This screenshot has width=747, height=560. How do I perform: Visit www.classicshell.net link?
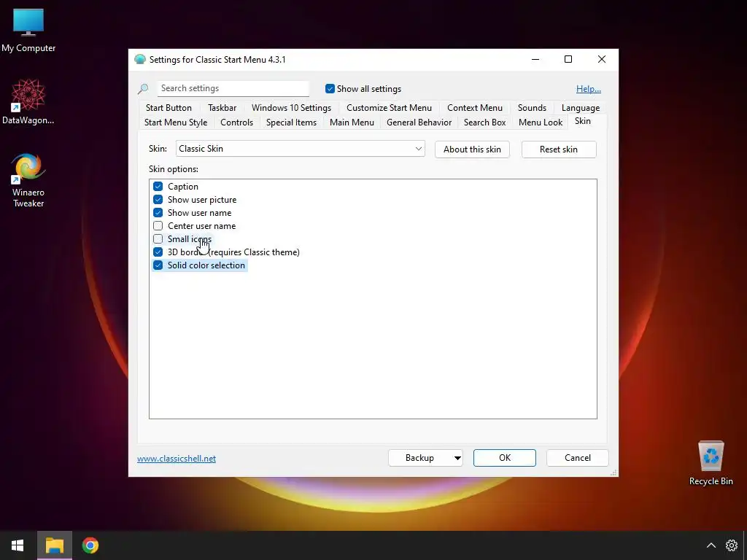tap(177, 458)
